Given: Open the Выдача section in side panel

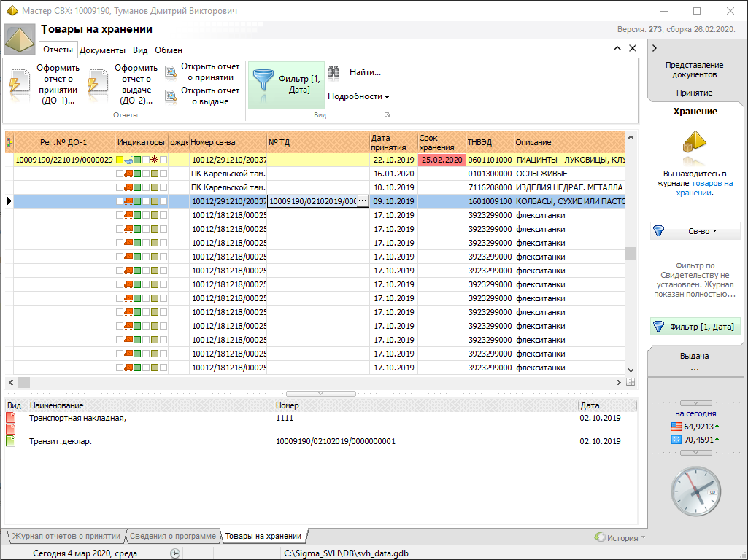Looking at the screenshot, I should tap(694, 356).
